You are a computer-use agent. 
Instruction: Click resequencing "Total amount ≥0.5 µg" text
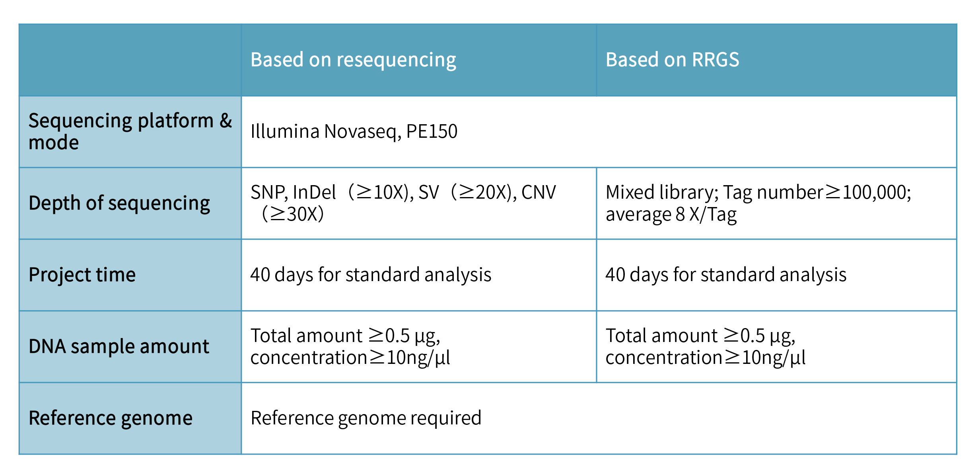click(345, 336)
